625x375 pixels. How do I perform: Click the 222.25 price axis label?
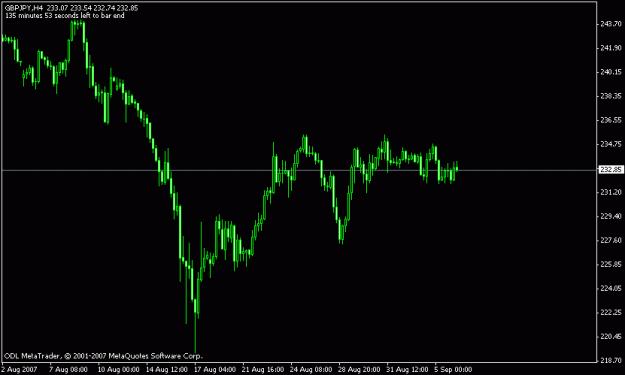(x=611, y=312)
